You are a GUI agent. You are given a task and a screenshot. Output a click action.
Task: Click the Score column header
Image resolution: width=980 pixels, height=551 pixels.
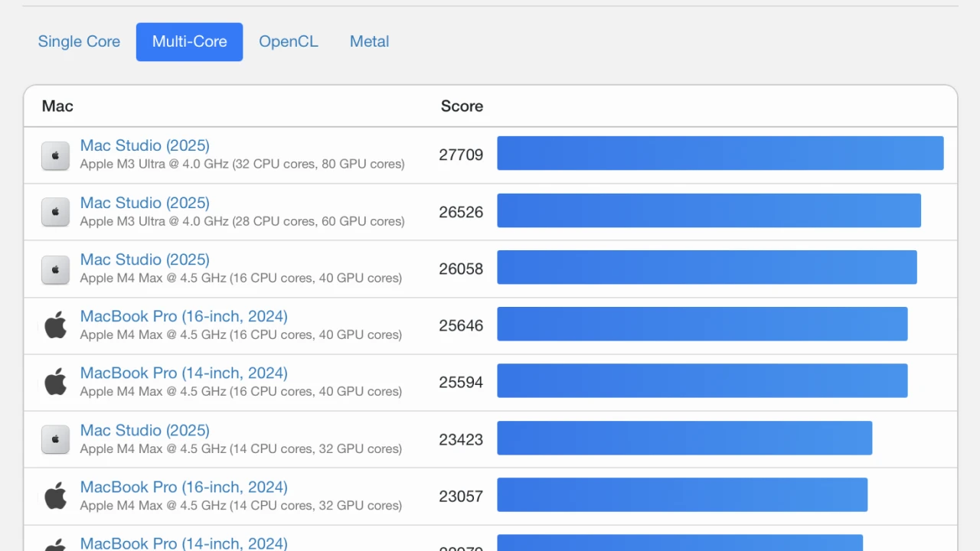point(462,106)
